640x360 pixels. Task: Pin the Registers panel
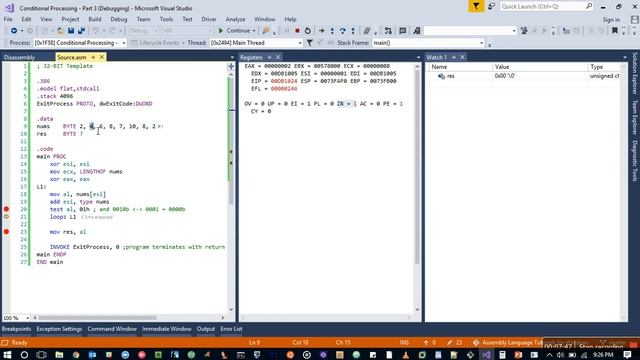pos(269,57)
